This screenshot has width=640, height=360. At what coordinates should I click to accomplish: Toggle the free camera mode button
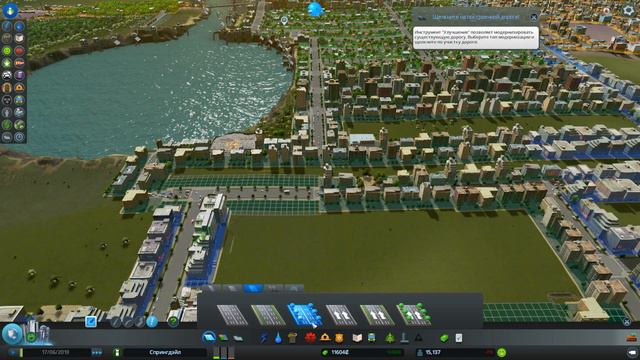point(632,352)
